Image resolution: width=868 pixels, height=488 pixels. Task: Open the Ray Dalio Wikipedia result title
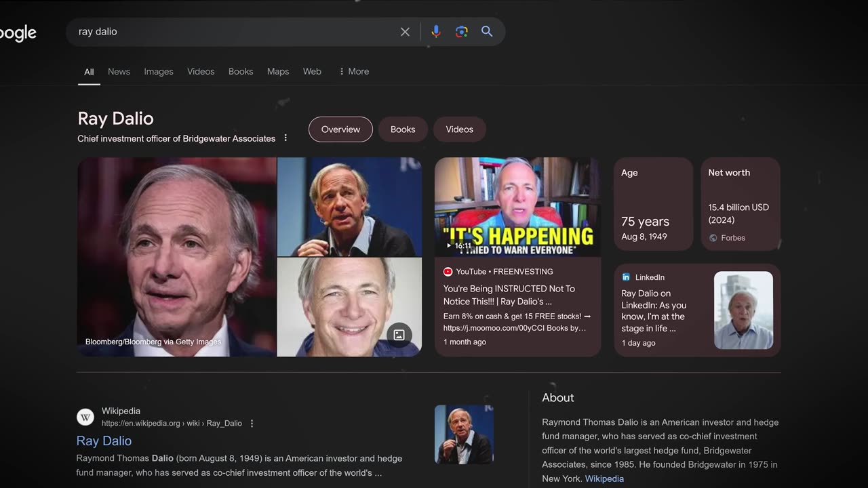coord(104,441)
